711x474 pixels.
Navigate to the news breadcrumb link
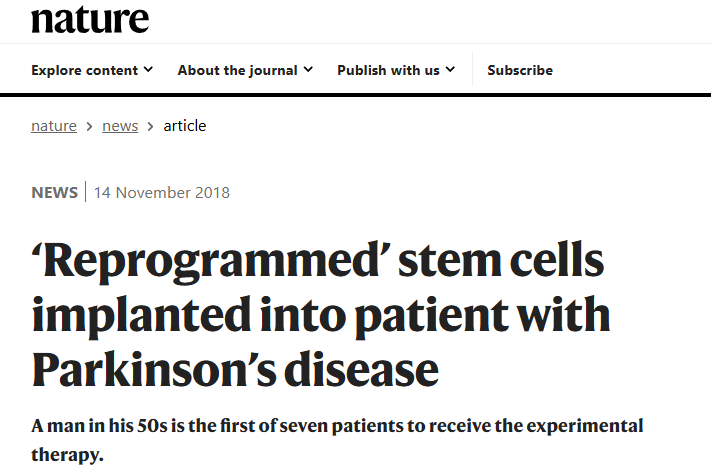(x=120, y=126)
